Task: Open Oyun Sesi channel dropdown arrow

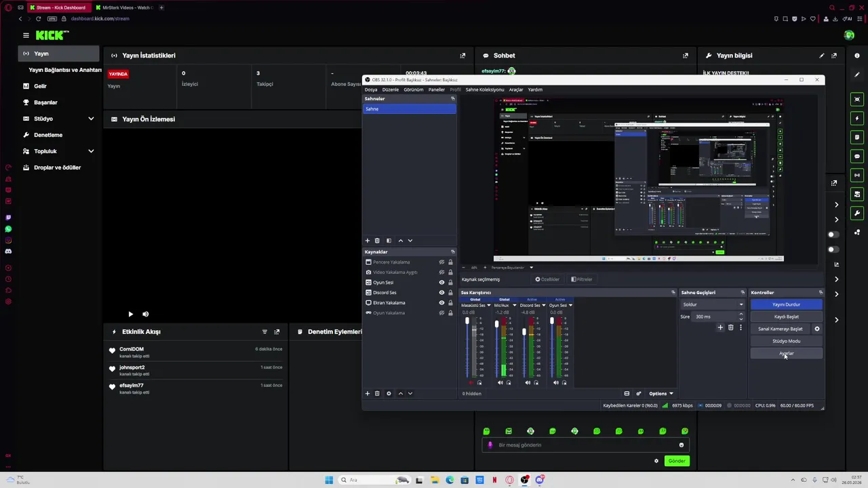Action: (570, 305)
